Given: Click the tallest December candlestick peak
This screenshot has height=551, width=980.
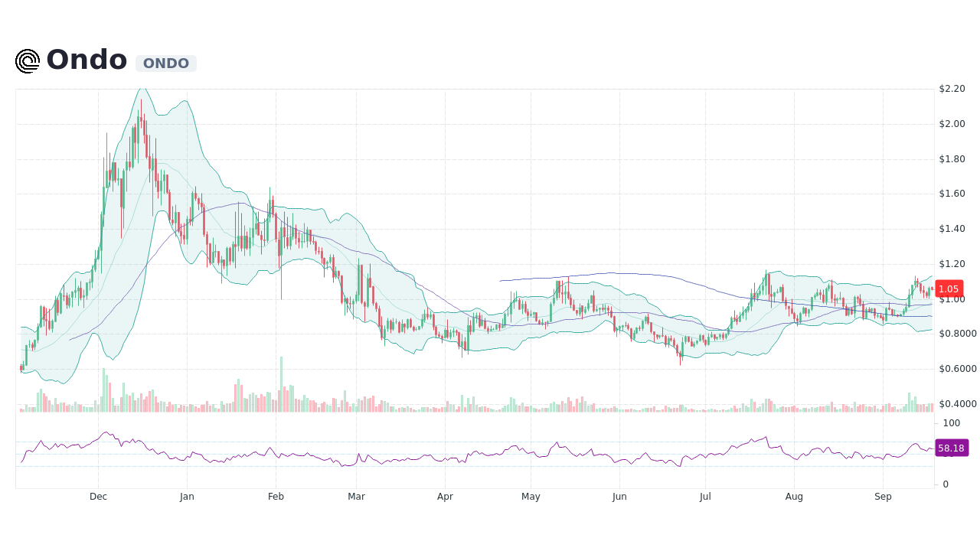Looking at the screenshot, I should (x=140, y=99).
